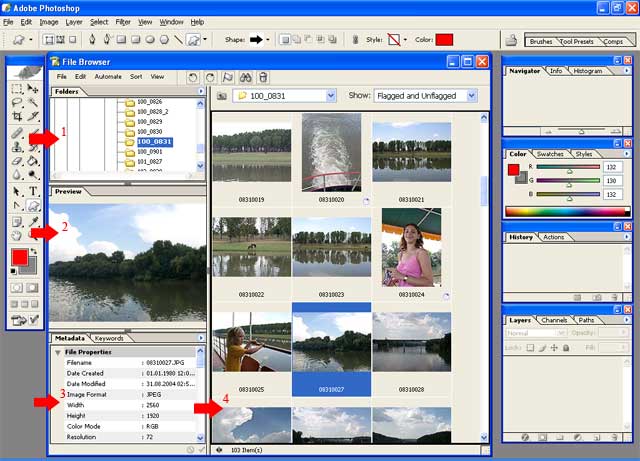Open the Metadata palette flyout menu
Viewport: 640px width, 461px height.
pos(201,338)
